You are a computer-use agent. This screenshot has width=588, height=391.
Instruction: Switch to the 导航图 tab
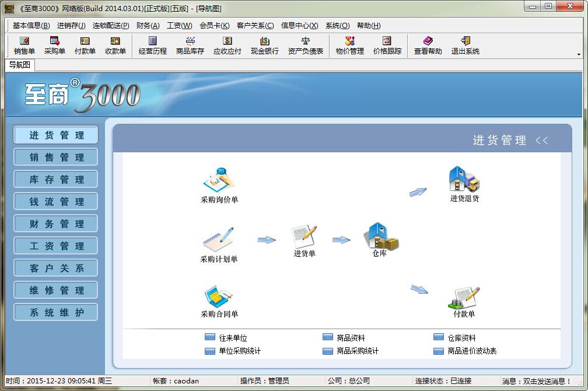19,65
